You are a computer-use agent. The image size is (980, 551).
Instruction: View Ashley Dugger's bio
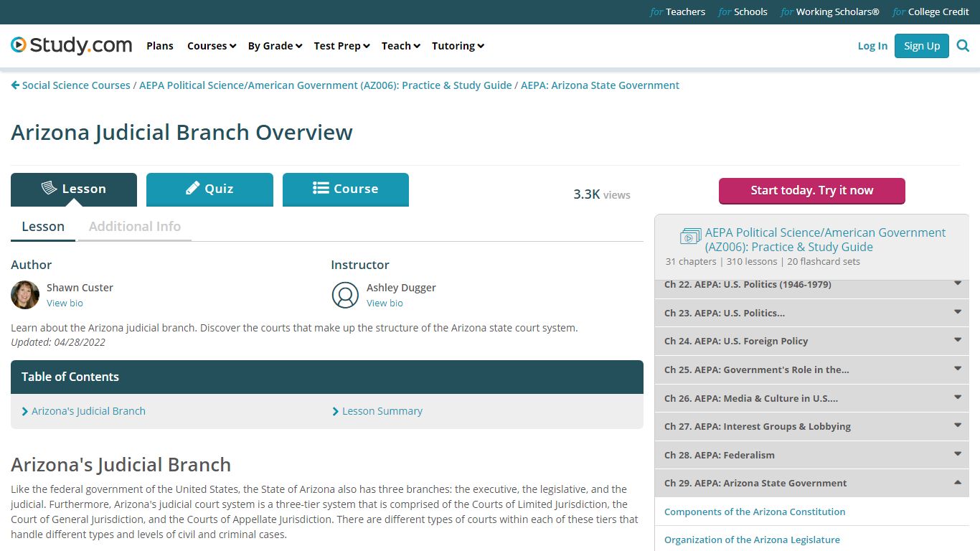(x=385, y=303)
